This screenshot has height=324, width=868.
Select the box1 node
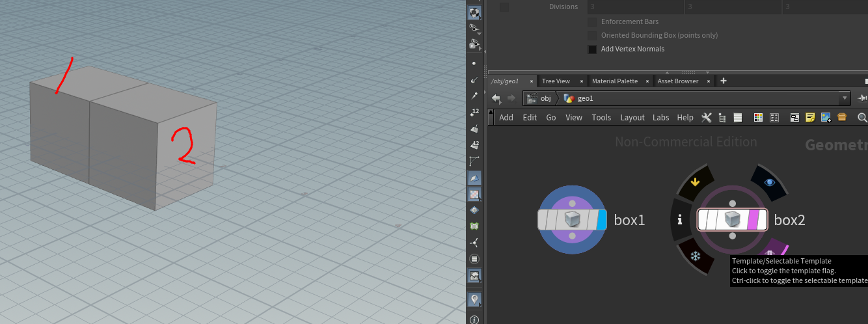(571, 220)
